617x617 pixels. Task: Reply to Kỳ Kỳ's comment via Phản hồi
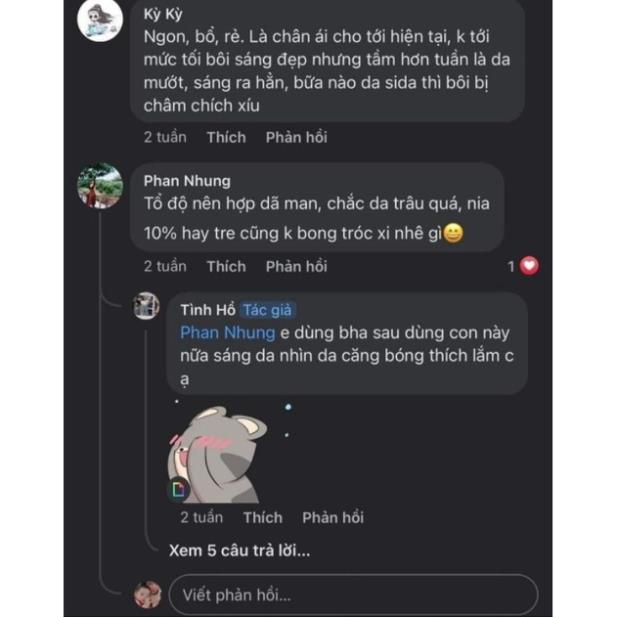296,137
